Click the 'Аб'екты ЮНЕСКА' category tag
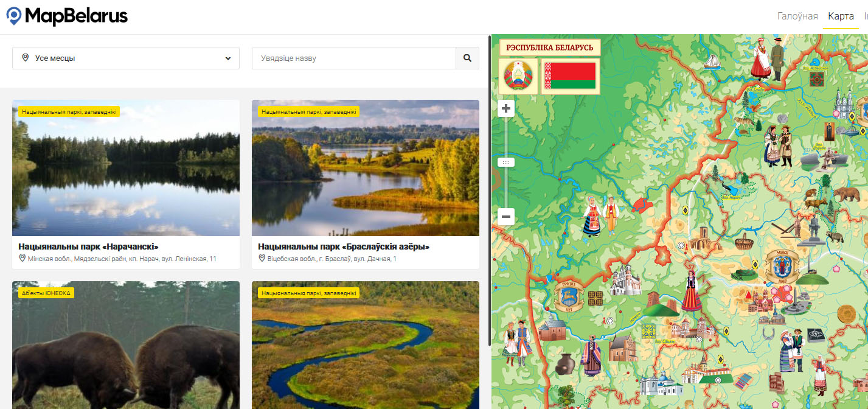 (46, 293)
